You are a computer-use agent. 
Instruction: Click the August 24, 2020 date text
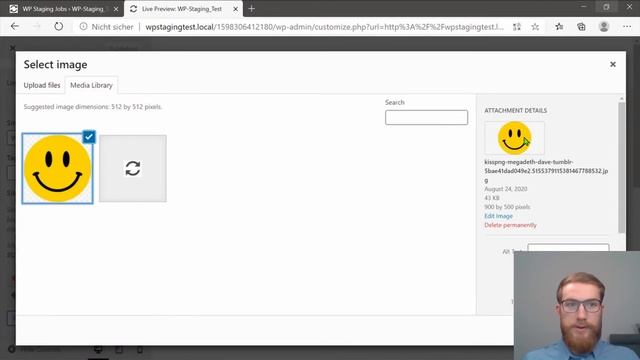tap(506, 189)
